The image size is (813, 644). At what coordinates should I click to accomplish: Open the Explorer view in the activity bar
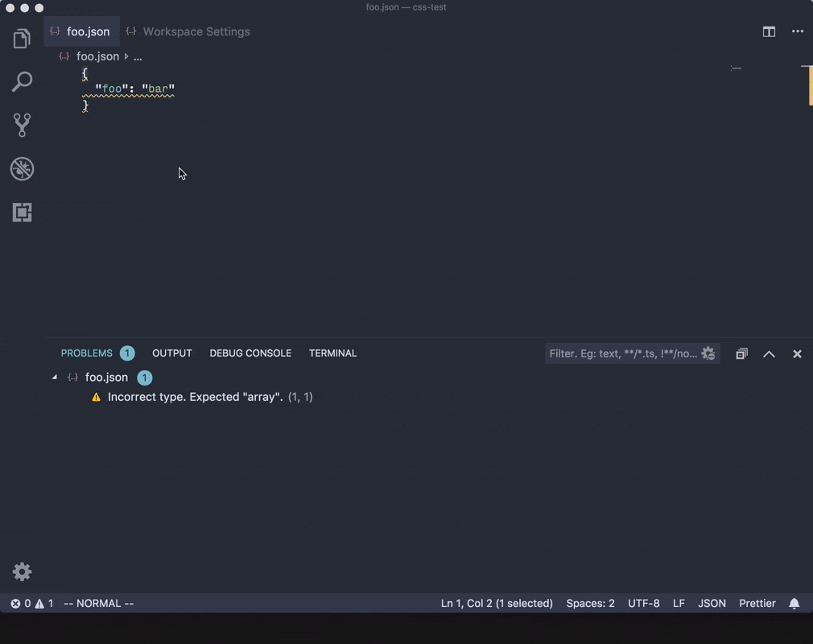pos(22,38)
